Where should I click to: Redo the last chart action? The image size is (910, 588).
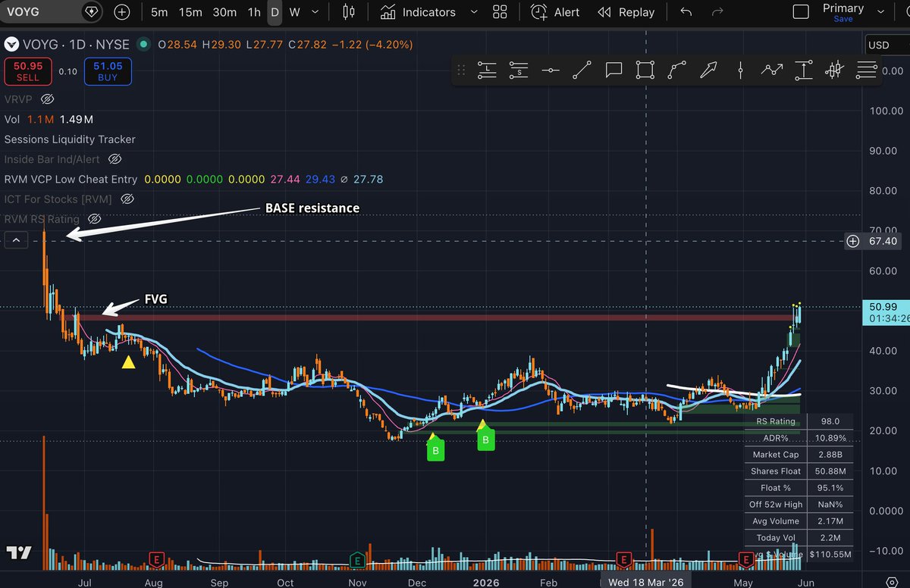(717, 12)
